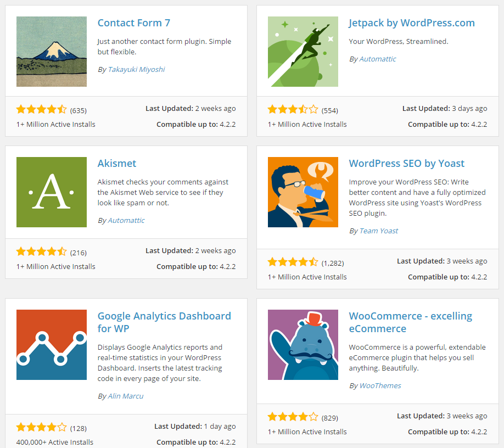Visit the Team Yoast author link
The image size is (504, 448).
pos(379,231)
